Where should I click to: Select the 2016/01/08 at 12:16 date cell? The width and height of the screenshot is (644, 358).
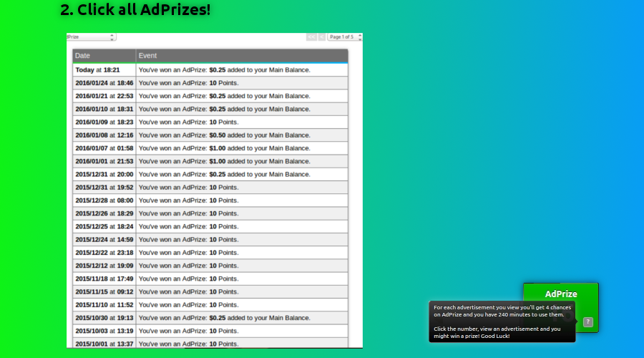[x=104, y=135]
